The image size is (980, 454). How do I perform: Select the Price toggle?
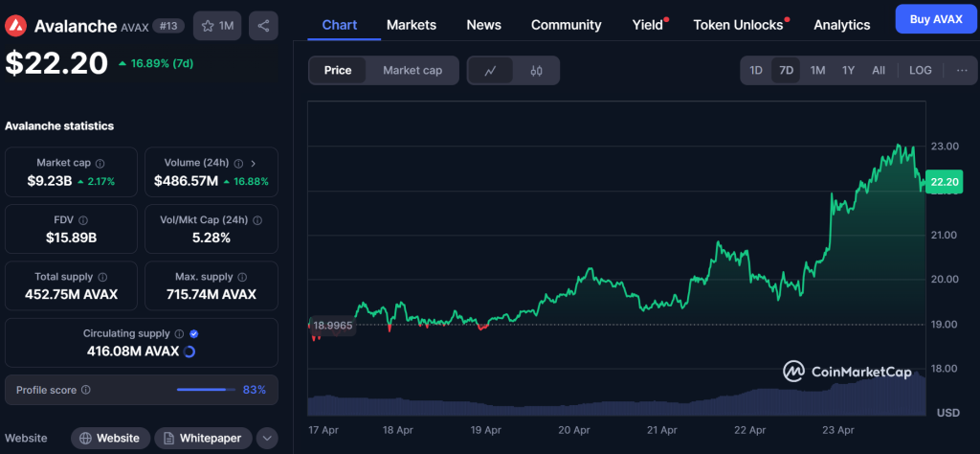coord(338,70)
